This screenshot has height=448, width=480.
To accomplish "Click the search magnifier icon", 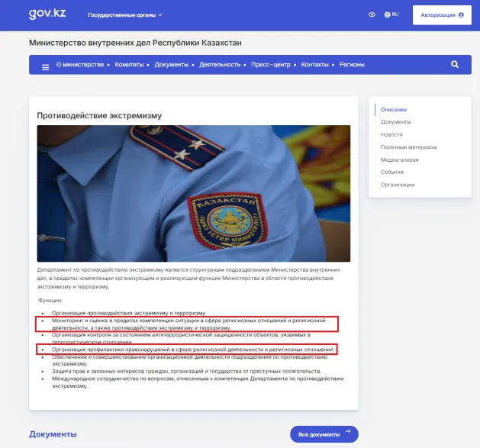I will point(455,64).
